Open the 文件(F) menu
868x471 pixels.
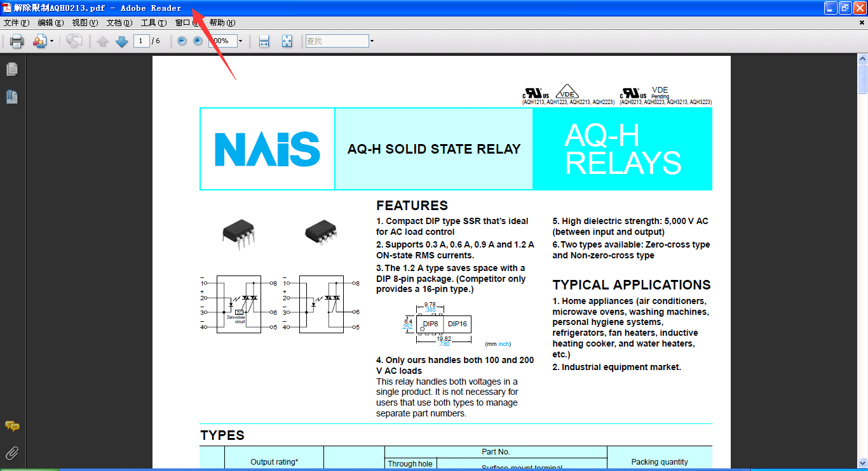[17, 23]
